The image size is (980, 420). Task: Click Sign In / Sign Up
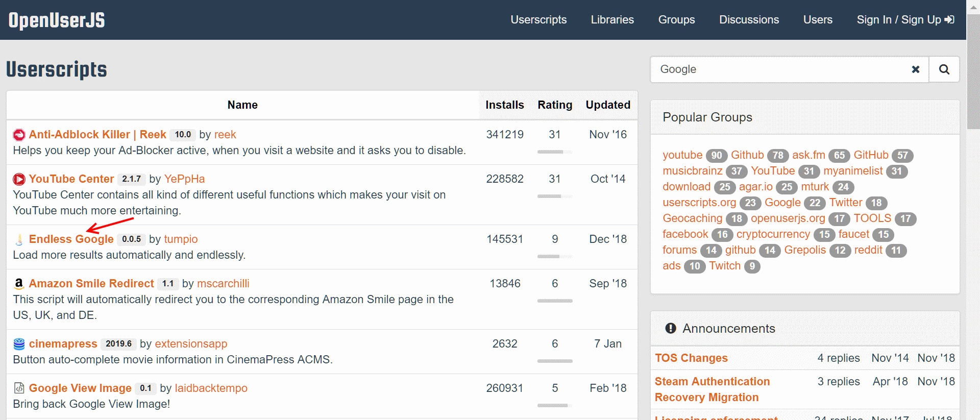905,20
